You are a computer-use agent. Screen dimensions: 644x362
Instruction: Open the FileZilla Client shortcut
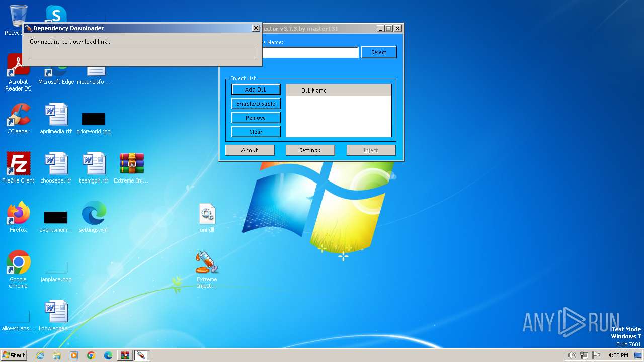[x=18, y=168]
